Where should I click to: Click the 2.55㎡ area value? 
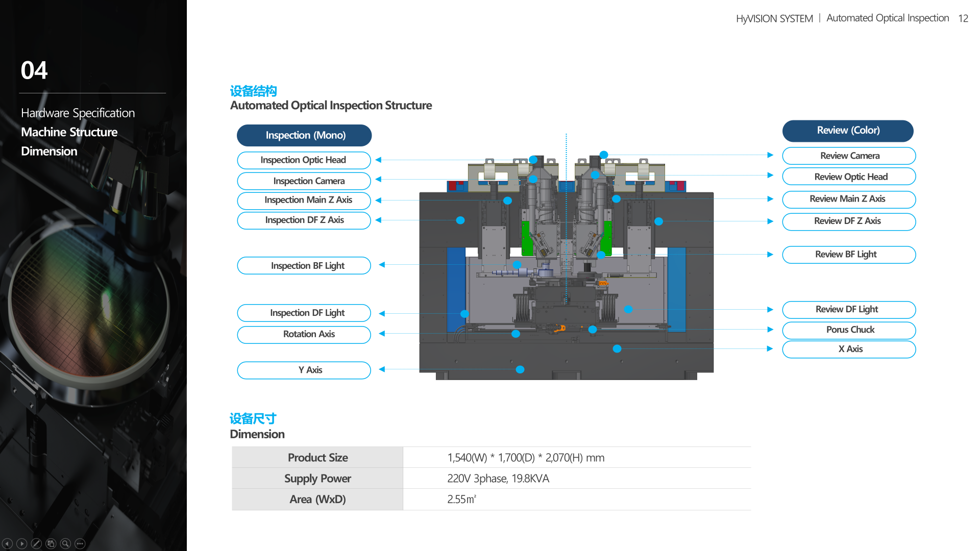click(x=461, y=499)
